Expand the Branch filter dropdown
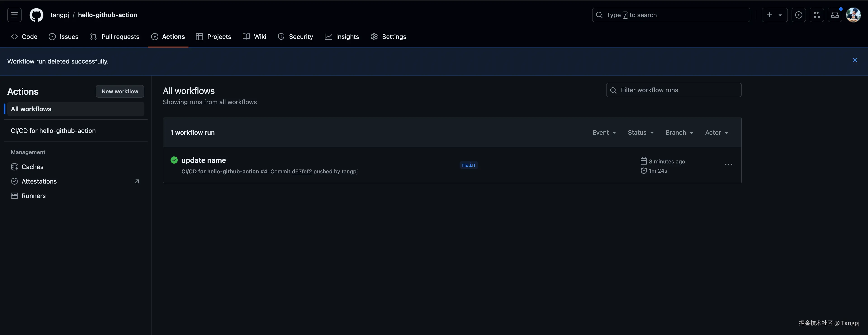 coord(679,133)
